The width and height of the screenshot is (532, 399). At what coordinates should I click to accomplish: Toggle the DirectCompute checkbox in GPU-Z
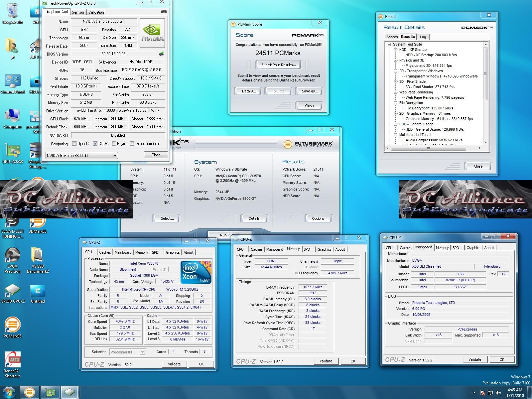click(132, 144)
